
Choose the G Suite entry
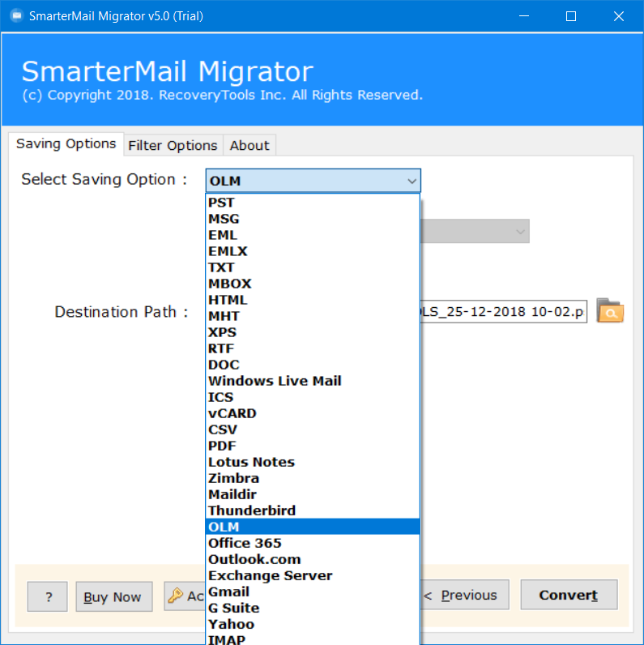313,608
